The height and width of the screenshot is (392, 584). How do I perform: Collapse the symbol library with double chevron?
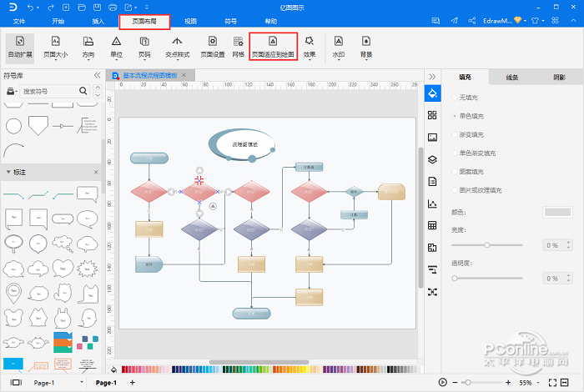[x=98, y=75]
